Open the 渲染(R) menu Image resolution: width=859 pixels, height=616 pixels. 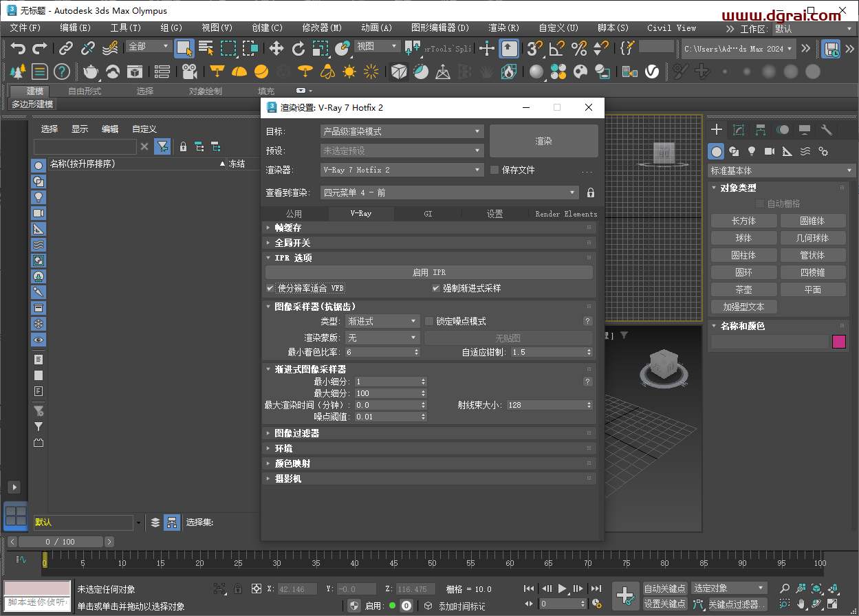504,28
